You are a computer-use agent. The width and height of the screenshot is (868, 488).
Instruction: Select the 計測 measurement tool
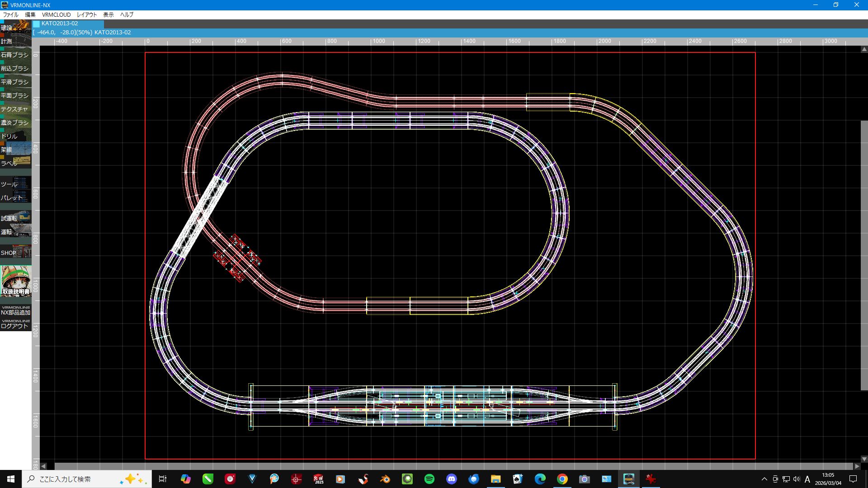[x=16, y=40]
